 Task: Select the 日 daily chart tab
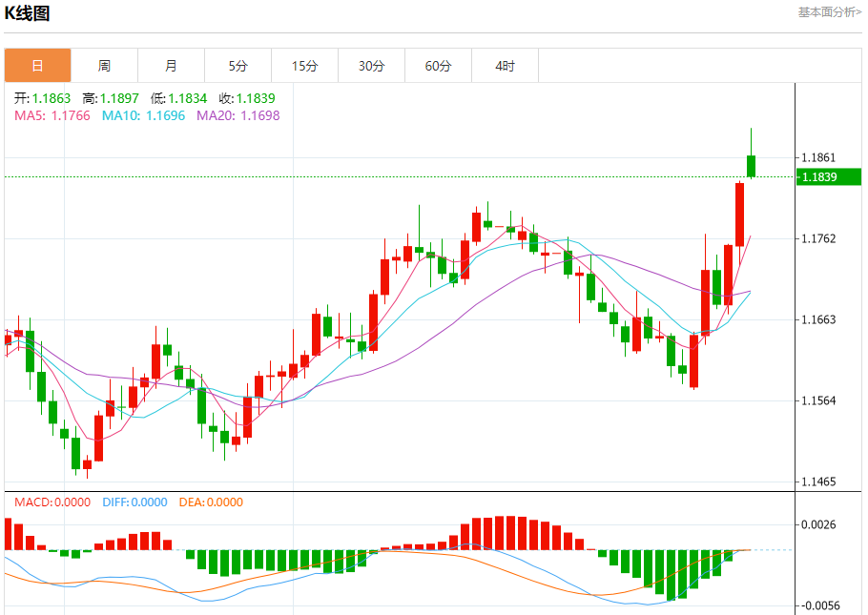tap(37, 66)
